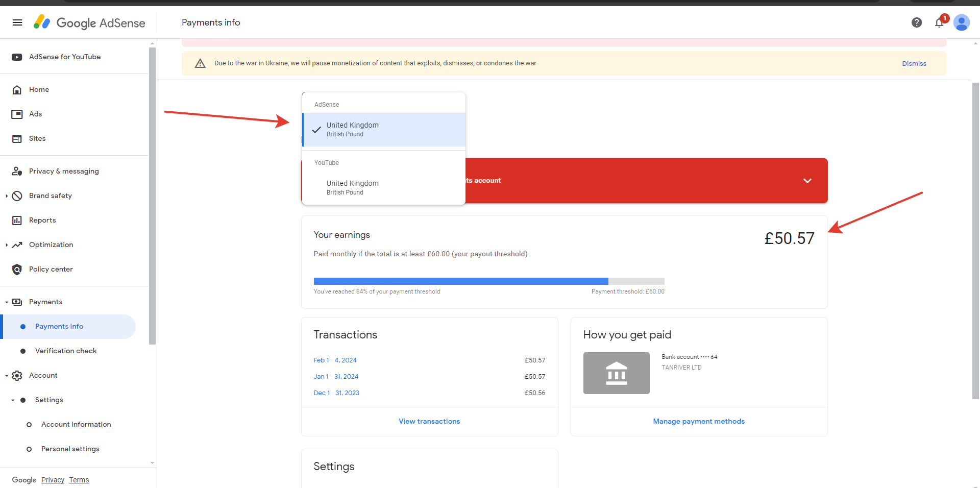Click the Reports chart icon
980x488 pixels.
point(17,221)
